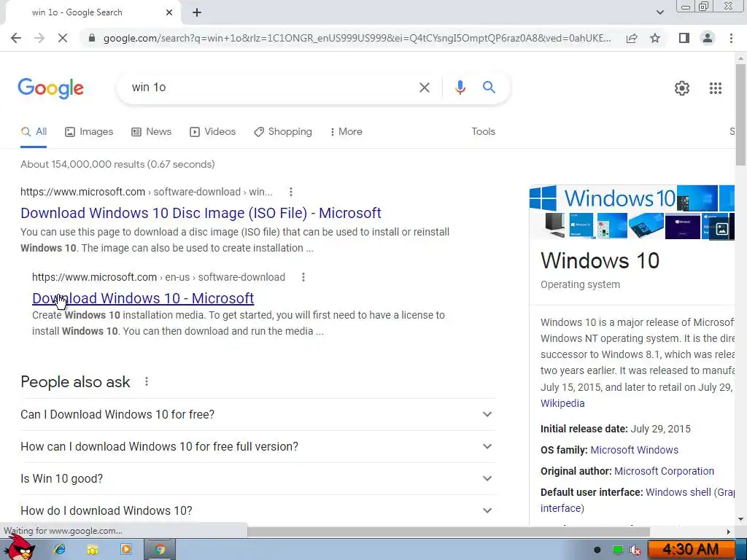Stop loading the page
Viewport: 747px width, 560px height.
point(63,38)
